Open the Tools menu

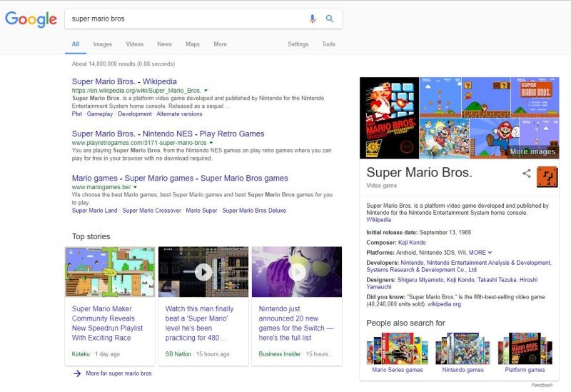(328, 44)
